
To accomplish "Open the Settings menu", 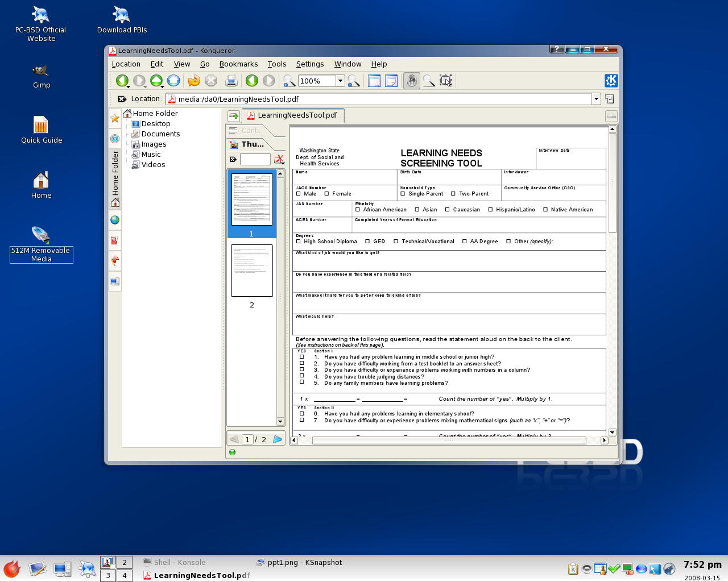I will coord(310,64).
